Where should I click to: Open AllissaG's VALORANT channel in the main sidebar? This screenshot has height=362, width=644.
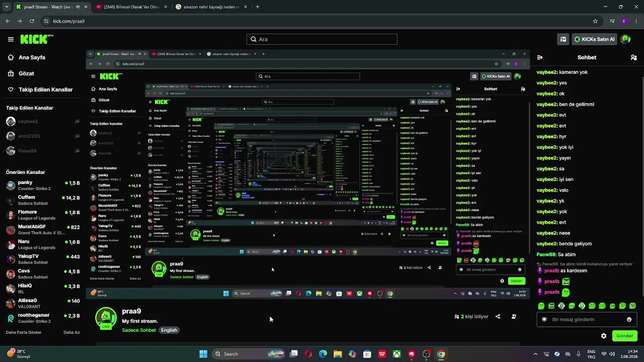[43, 303]
